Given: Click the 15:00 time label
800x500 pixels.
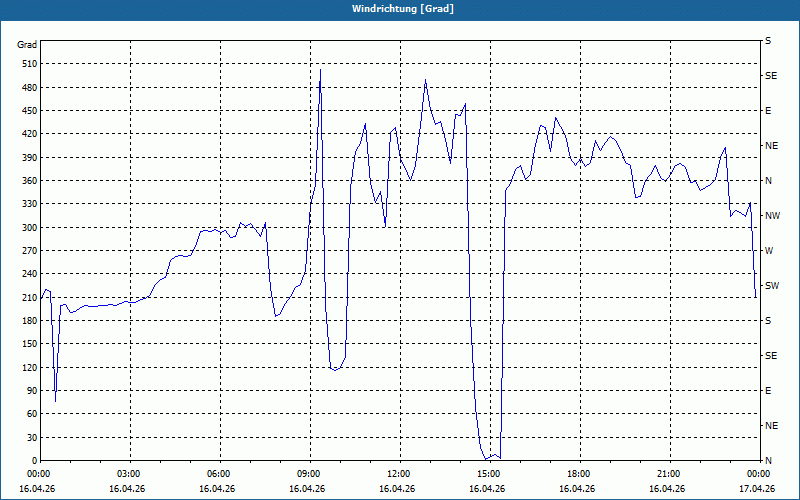Looking at the screenshot, I should tap(487, 474).
